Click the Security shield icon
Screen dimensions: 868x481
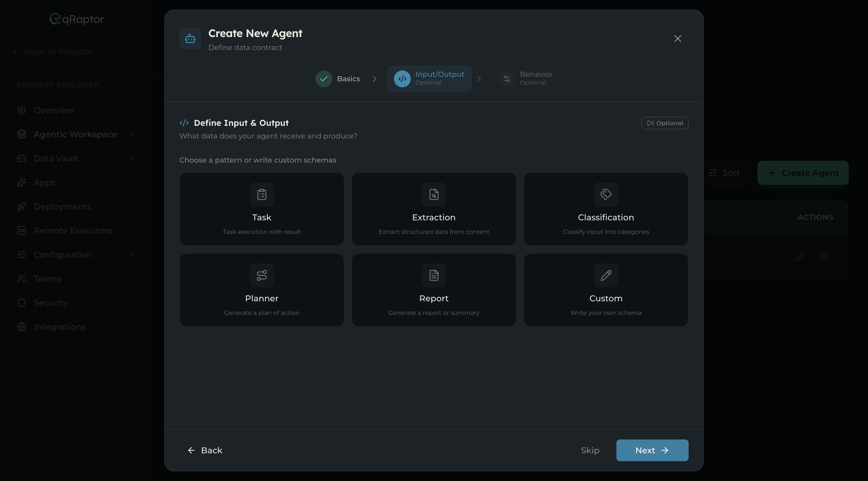[22, 303]
